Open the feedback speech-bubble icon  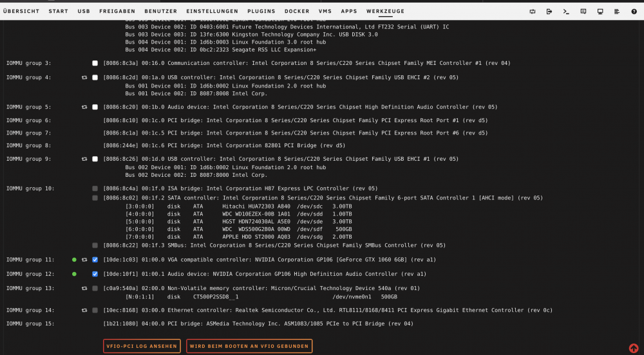(x=583, y=12)
